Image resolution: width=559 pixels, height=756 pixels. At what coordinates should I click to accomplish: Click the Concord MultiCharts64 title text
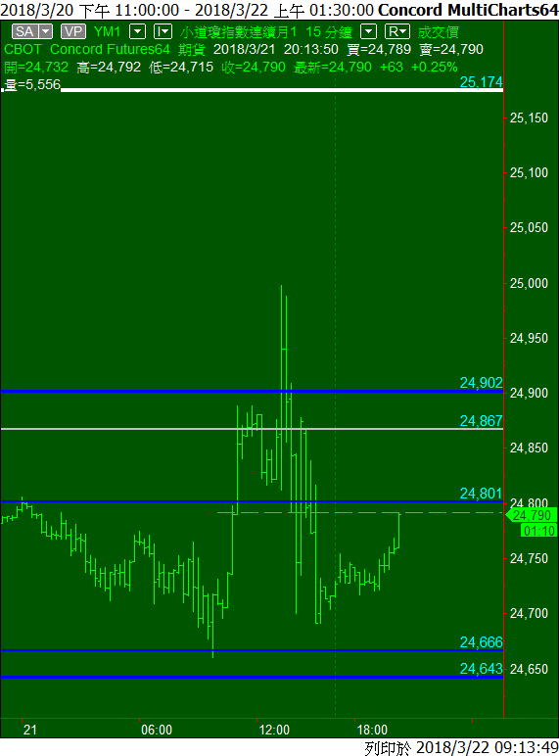(x=468, y=10)
